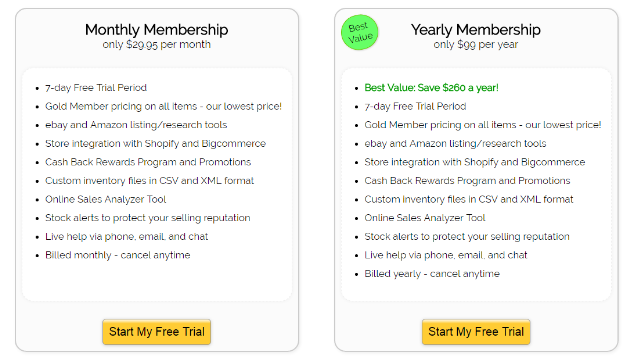Viewport: 636px width, 361px height.
Task: Click Start My Free Trial under Monthly Membership
Action: pos(157,332)
